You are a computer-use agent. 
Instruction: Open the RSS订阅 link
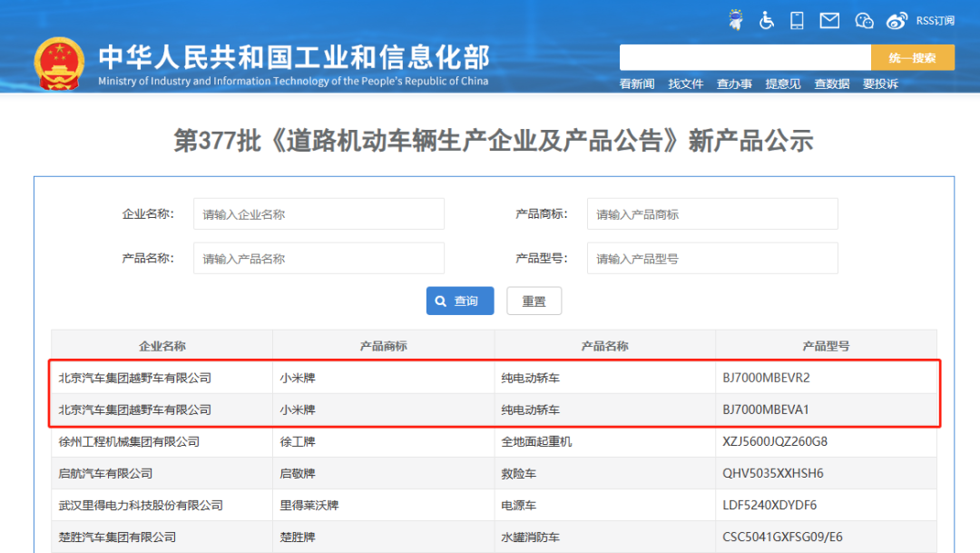coord(935,20)
